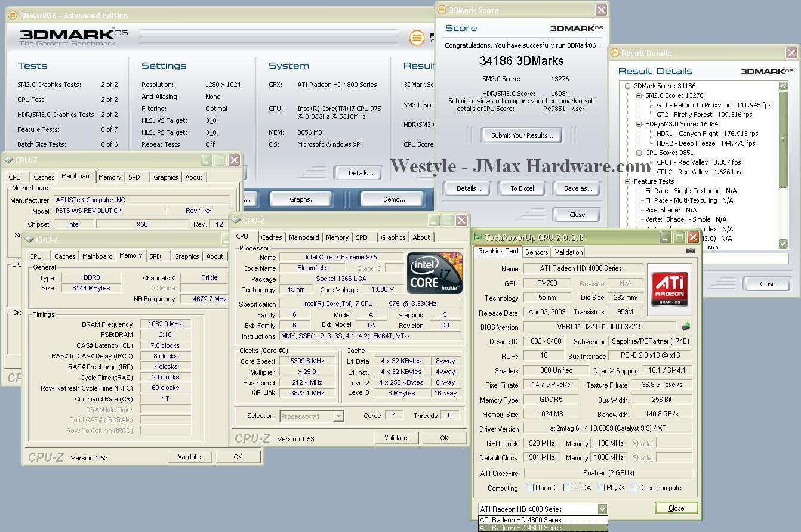Open the Caches tab in the CPU-Z processor window
Image resolution: width=801 pixels, height=532 pixels.
pos(272,237)
